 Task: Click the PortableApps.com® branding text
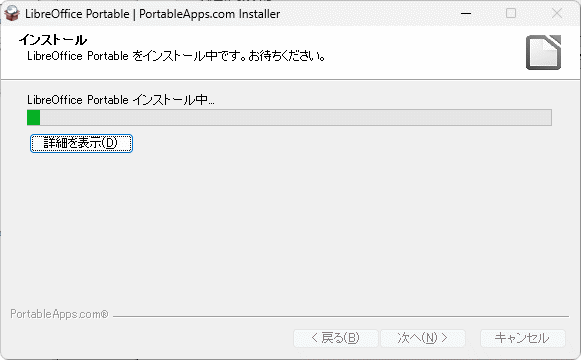pyautogui.click(x=59, y=314)
